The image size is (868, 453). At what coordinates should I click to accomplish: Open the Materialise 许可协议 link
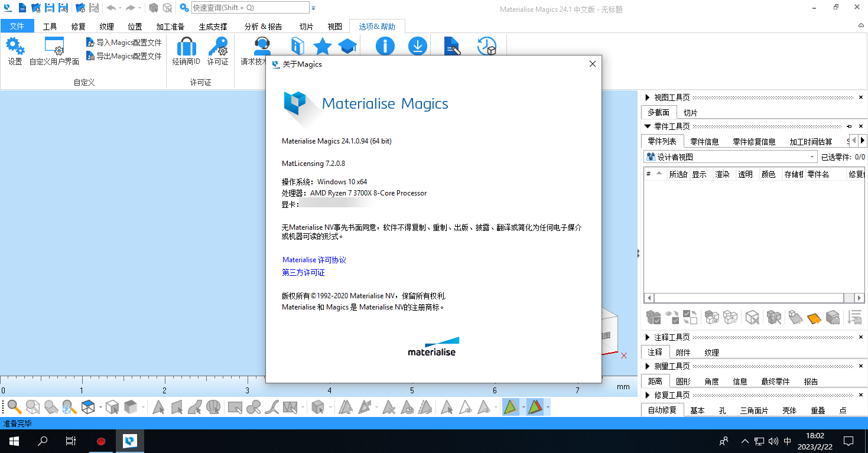314,260
